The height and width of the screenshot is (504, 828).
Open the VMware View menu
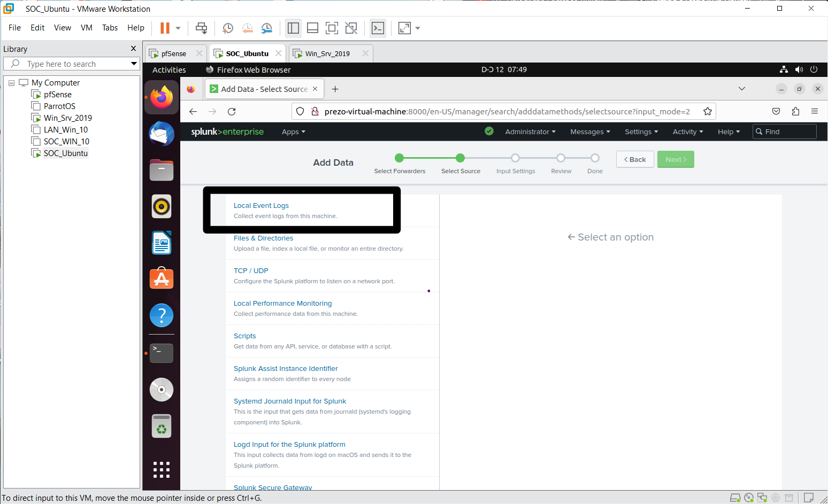point(63,28)
